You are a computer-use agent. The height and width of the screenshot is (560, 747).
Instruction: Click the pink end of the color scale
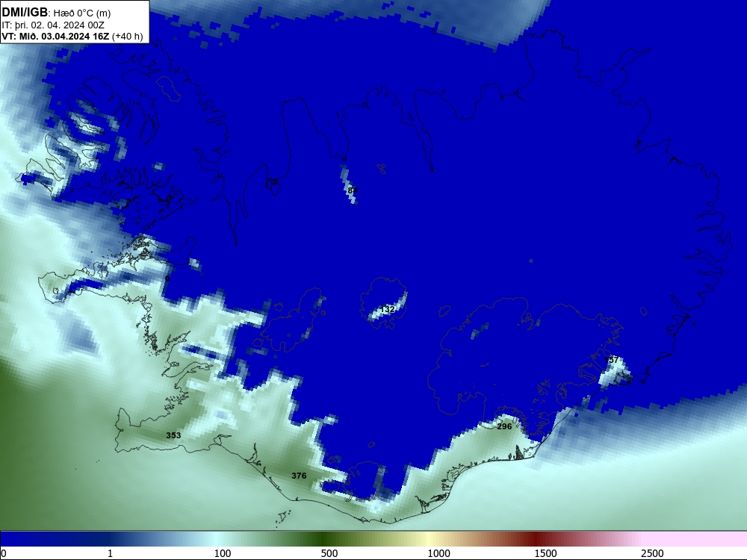(695, 539)
